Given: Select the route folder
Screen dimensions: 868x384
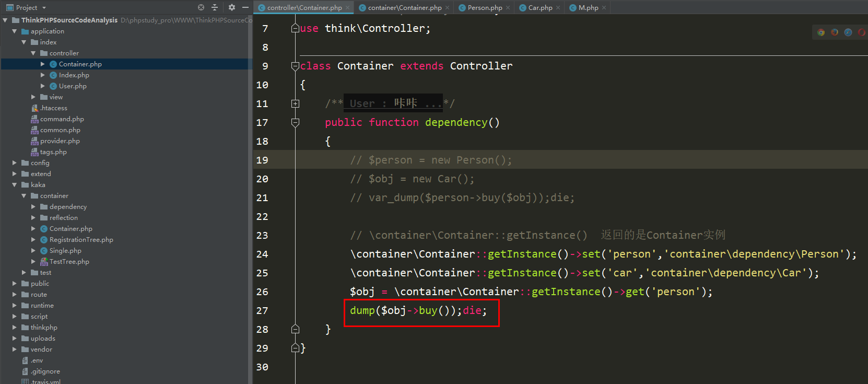Looking at the screenshot, I should click(x=39, y=295).
